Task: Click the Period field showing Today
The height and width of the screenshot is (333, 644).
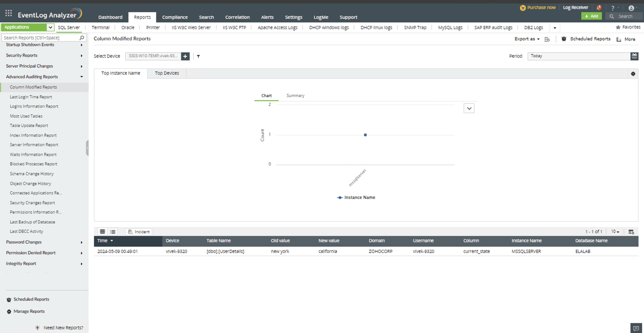Action: [579, 56]
